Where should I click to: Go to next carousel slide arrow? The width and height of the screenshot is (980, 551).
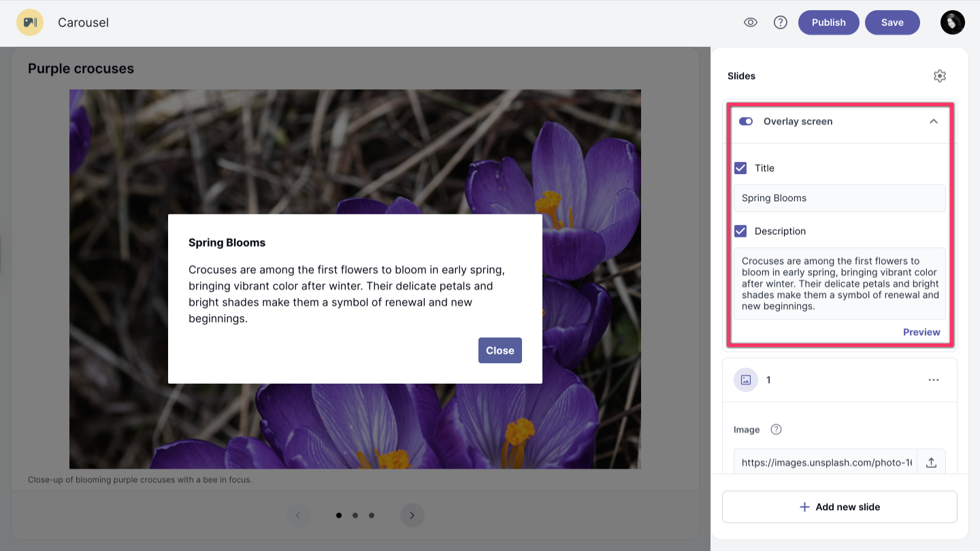pyautogui.click(x=412, y=516)
